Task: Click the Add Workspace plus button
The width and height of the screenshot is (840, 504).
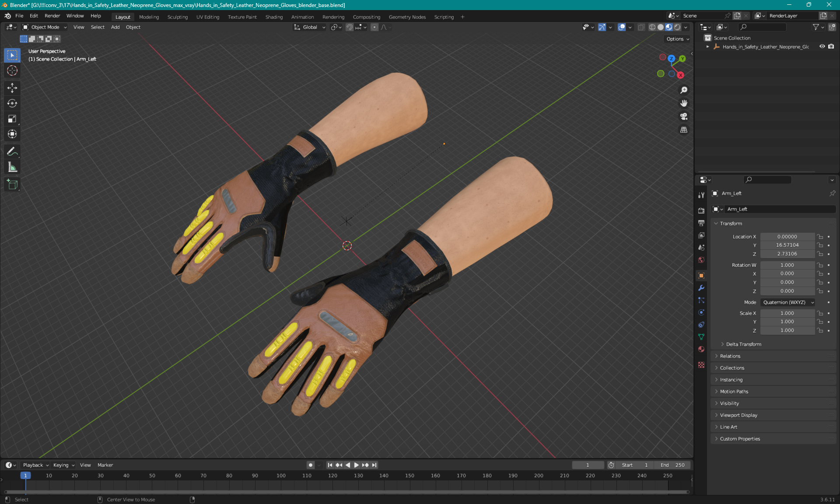Action: coord(462,17)
